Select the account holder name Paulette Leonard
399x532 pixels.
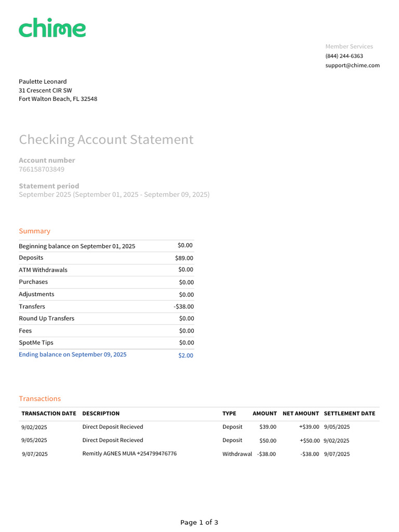(43, 82)
